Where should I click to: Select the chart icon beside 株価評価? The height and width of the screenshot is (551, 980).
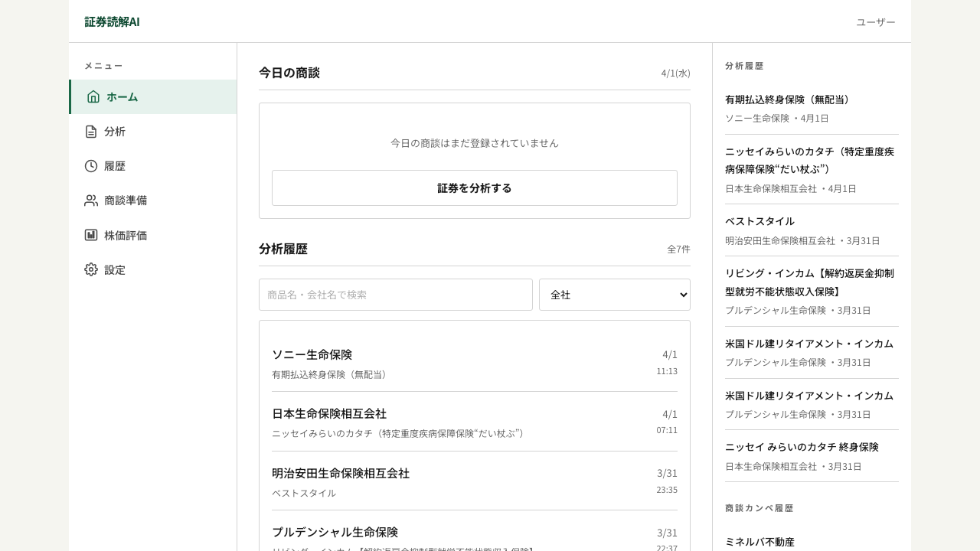[x=91, y=235]
